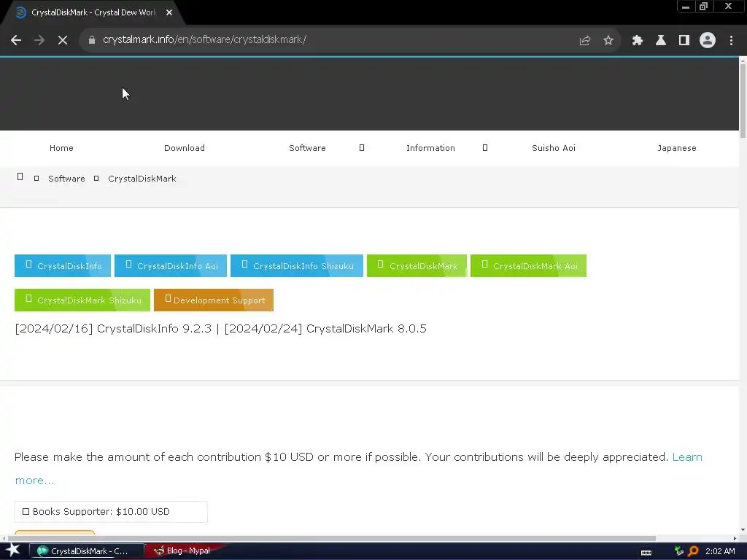The image size is (747, 560).
Task: Open the Software menu item
Action: click(307, 148)
